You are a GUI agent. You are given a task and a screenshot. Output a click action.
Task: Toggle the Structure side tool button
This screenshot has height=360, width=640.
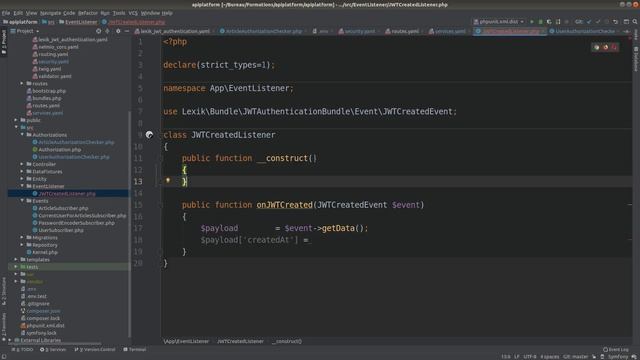4,291
